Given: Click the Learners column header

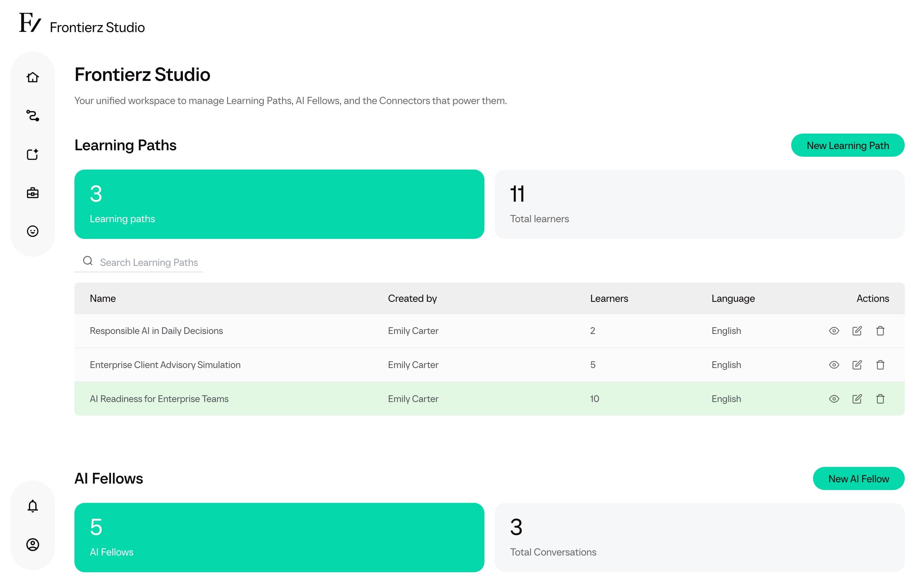Looking at the screenshot, I should click(609, 298).
